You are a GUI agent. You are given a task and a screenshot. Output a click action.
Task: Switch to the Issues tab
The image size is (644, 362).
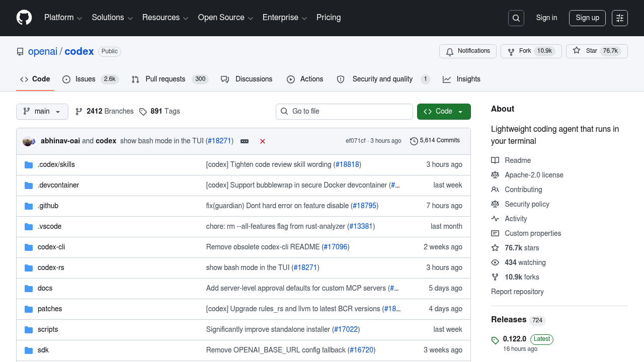[x=87, y=79]
